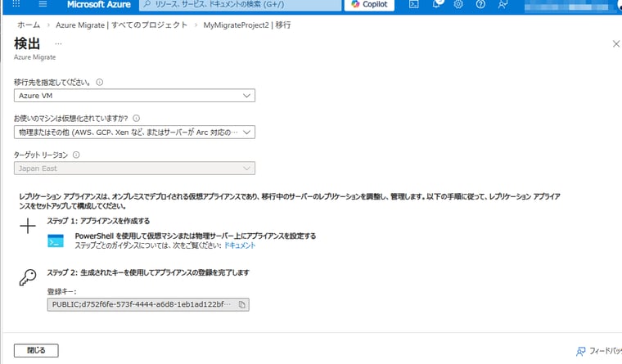Open the top bar feedback person icon
Viewport: 622px width, 364px height.
(x=503, y=4)
